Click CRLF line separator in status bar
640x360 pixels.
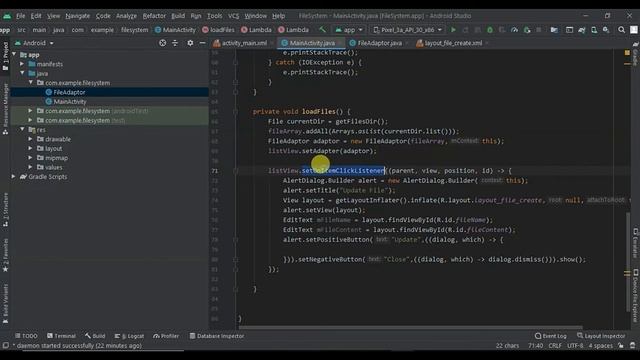pos(555,346)
